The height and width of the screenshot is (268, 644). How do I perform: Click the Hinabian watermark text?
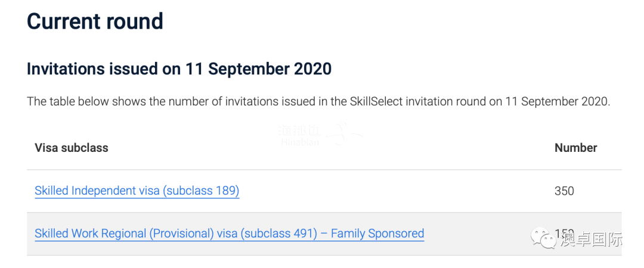300,142
